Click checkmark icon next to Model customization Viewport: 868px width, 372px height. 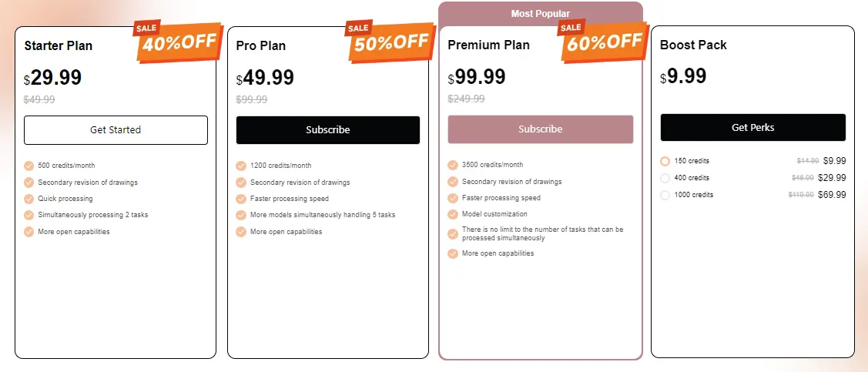tap(453, 214)
